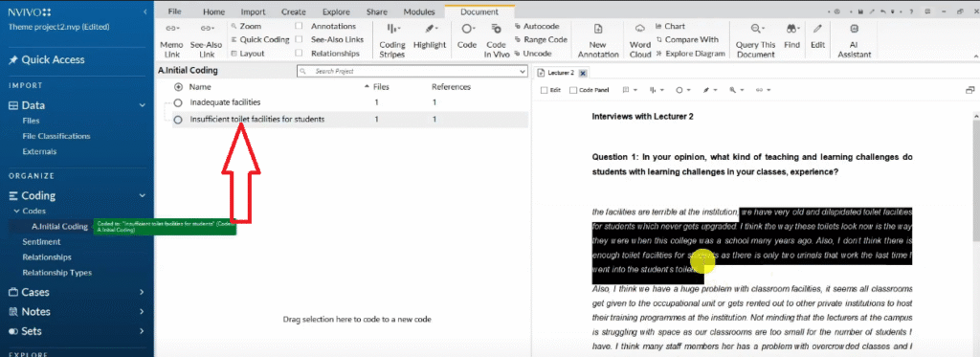Open the Zoom tool in ribbon
980x357 pixels.
point(246,26)
